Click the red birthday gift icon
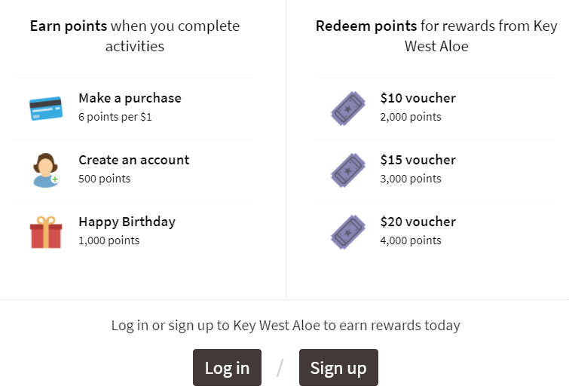Image resolution: width=569 pixels, height=392 pixels. 45,231
